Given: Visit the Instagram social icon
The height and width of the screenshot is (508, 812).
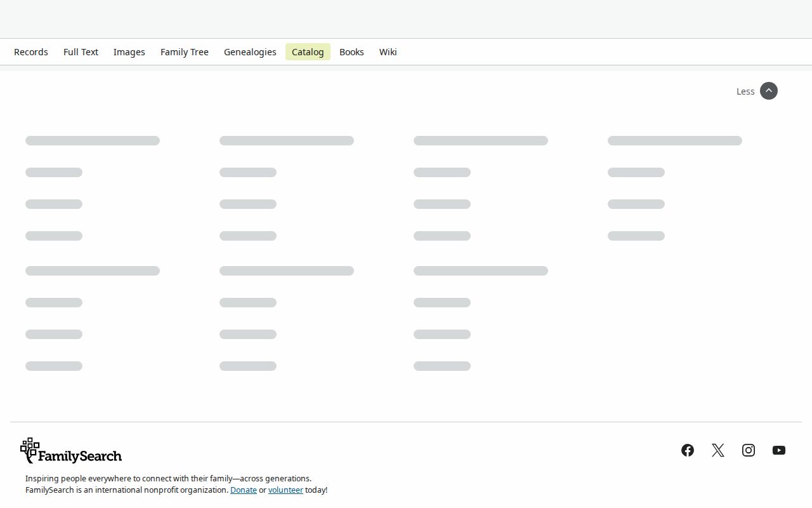Looking at the screenshot, I should (749, 450).
